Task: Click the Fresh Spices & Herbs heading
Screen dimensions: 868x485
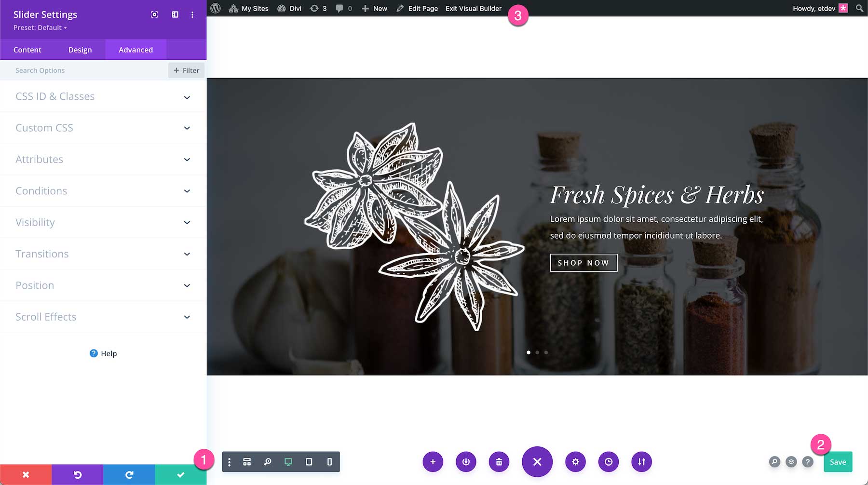Action: [x=657, y=195]
